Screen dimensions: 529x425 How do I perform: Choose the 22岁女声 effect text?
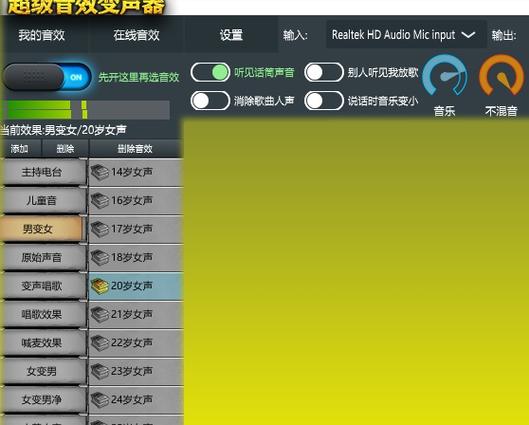[132, 343]
